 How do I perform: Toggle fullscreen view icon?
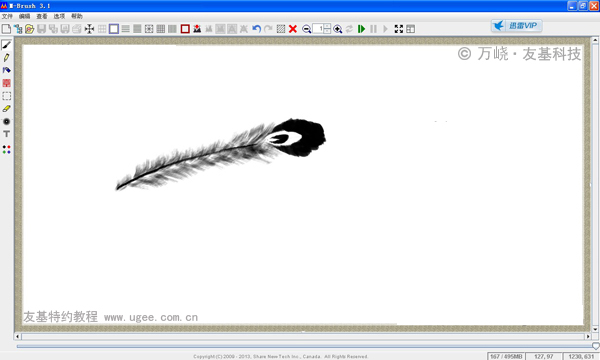399,29
